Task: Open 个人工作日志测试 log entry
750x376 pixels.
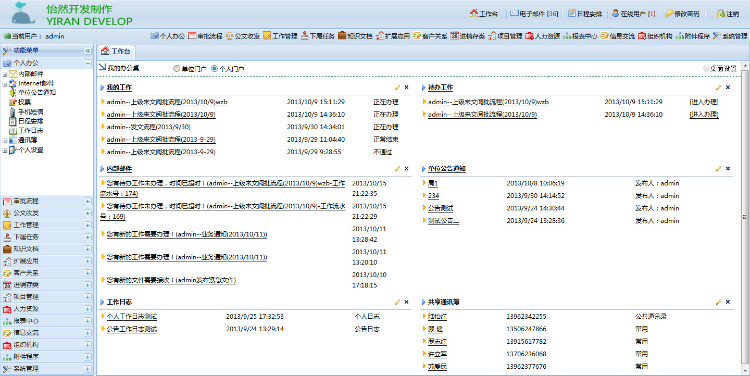Action: (x=132, y=317)
